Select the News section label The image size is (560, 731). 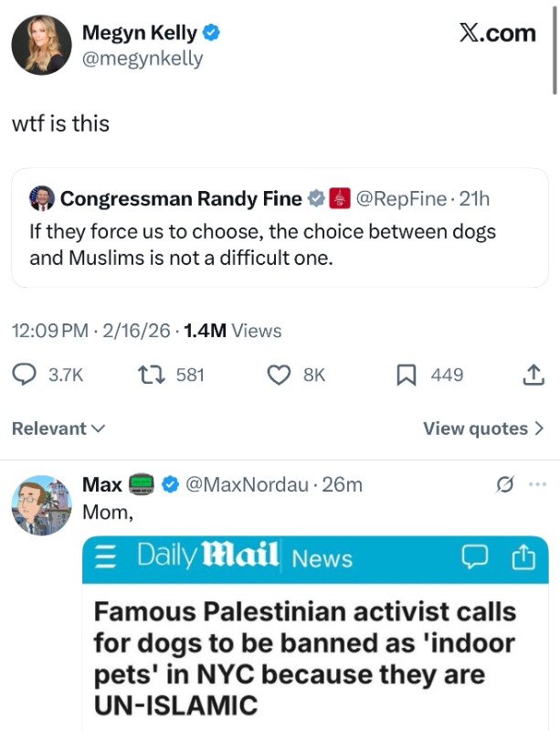(x=322, y=558)
